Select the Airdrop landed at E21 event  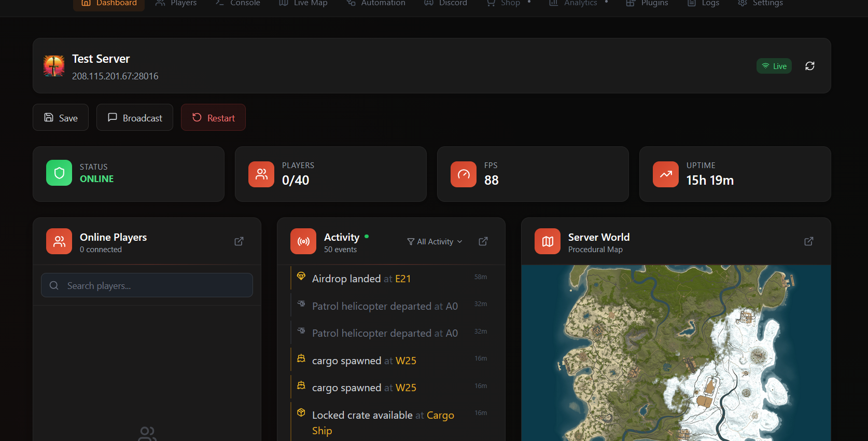[361, 279]
